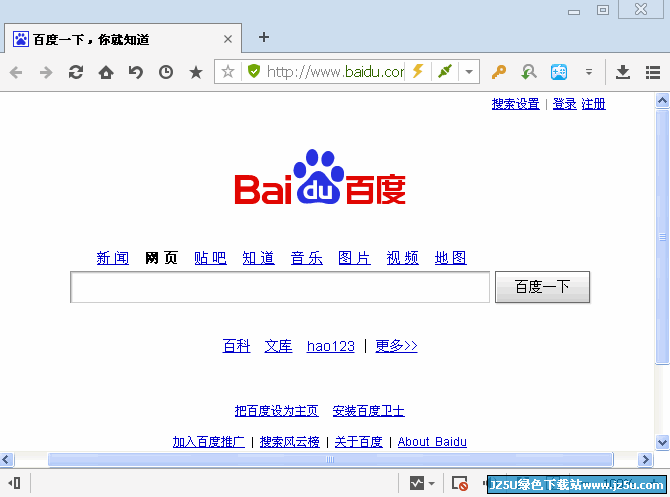Click the 注册 link

click(x=593, y=104)
